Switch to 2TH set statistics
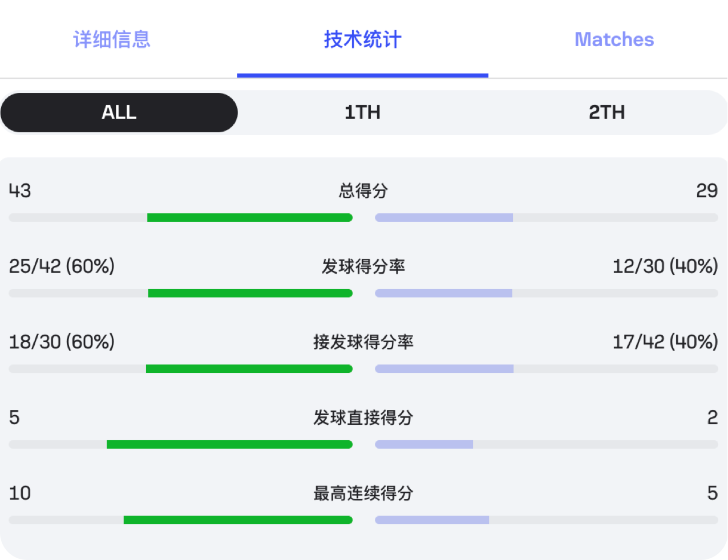 (x=606, y=112)
